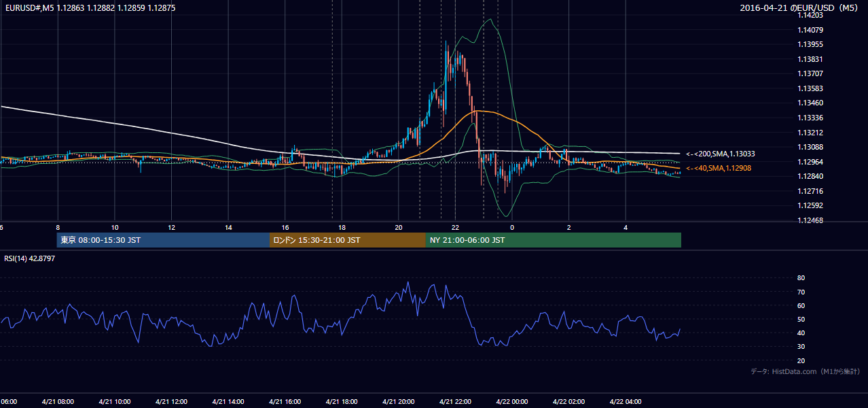The height and width of the screenshot is (408, 868).
Task: Click the 4/21 18:00 time label
Action: click(341, 402)
